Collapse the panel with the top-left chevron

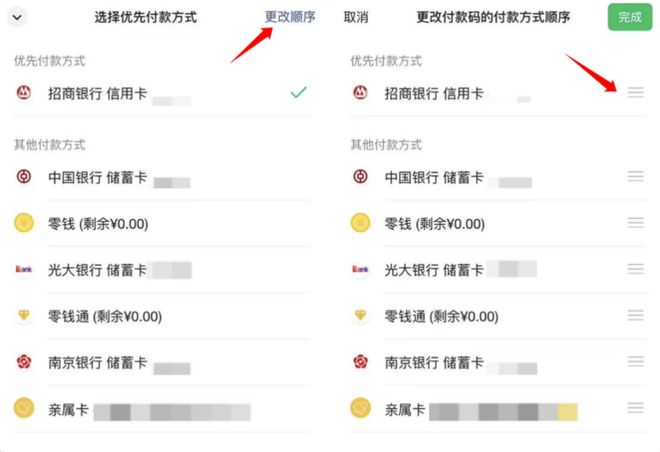point(17,18)
